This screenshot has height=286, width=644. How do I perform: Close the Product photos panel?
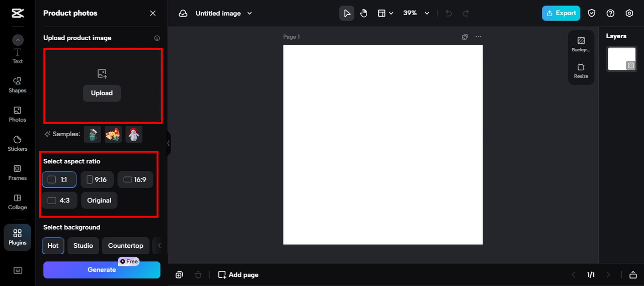coord(153,14)
